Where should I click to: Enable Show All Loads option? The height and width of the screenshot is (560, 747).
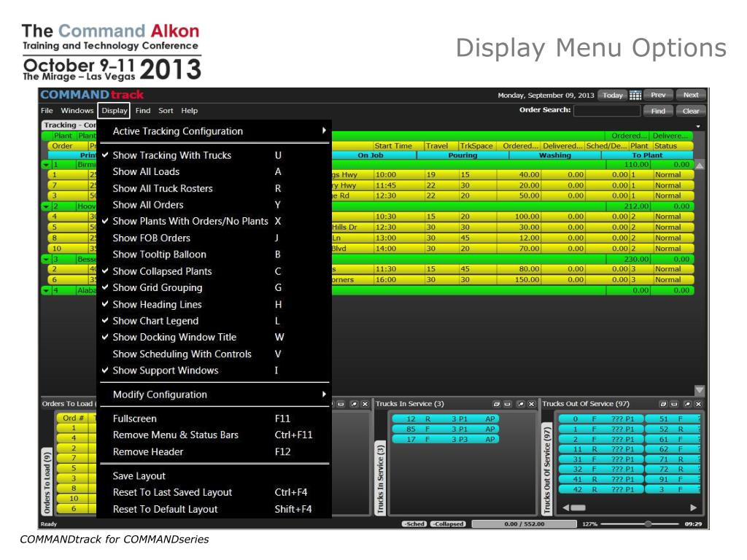coord(214,172)
